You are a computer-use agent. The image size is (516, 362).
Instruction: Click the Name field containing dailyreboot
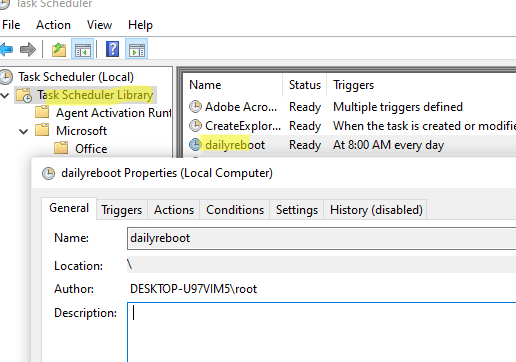pyautogui.click(x=321, y=238)
